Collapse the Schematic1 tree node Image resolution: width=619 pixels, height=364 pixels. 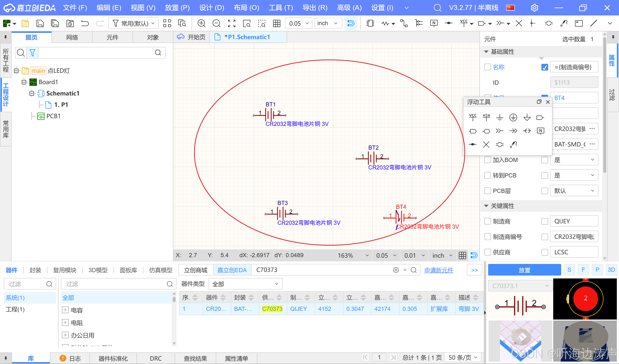coord(31,93)
